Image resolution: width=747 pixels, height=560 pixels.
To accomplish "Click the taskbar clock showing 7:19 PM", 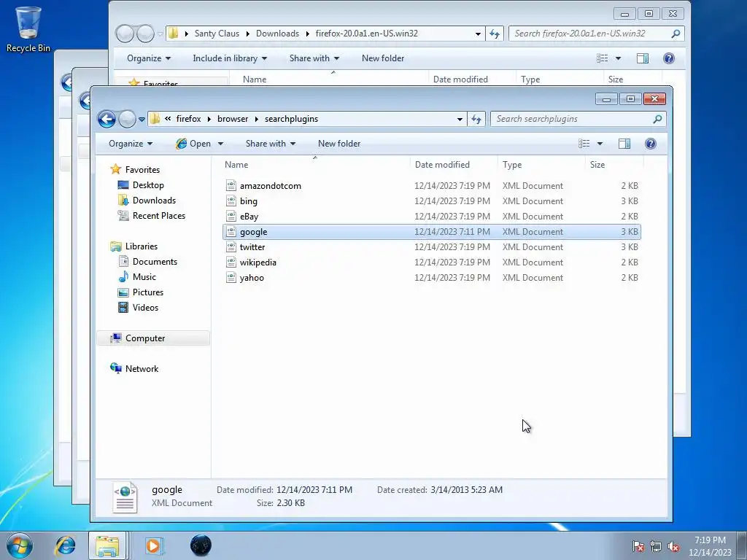I will 710,546.
